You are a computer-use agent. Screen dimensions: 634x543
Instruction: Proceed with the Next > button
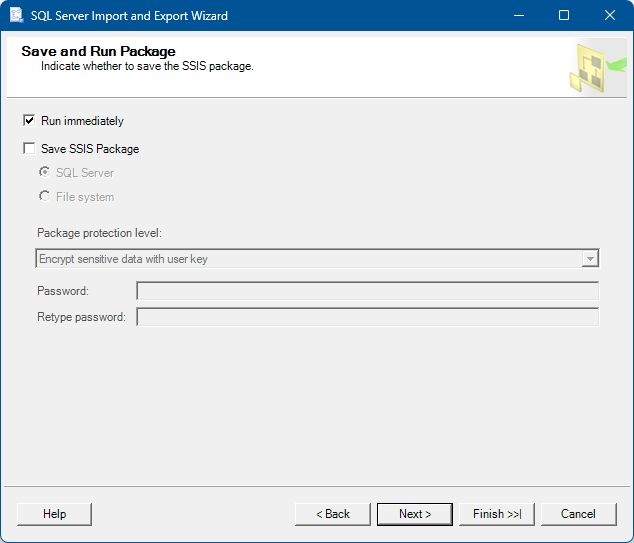point(415,514)
